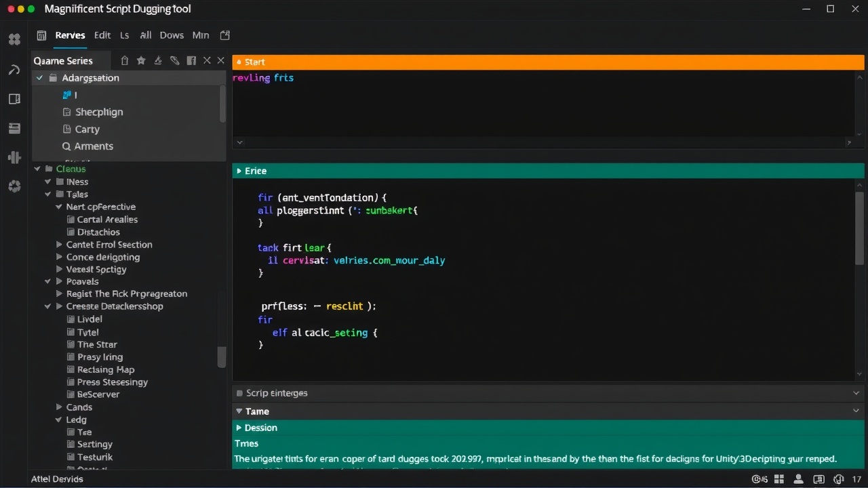This screenshot has width=868, height=488.
Task: Click the grid icon in bottom status bar
Action: coord(779,479)
